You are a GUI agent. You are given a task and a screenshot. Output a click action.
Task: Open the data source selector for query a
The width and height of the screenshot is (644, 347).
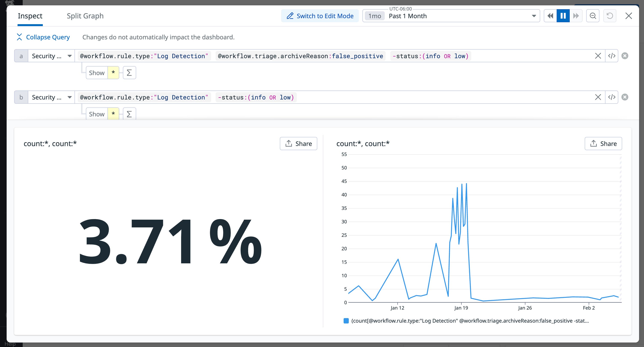[x=70, y=56]
